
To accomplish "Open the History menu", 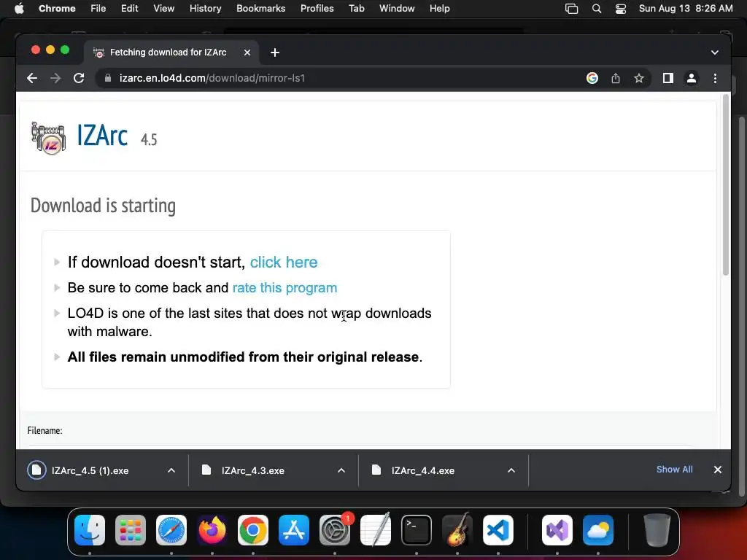I will 205,9.
